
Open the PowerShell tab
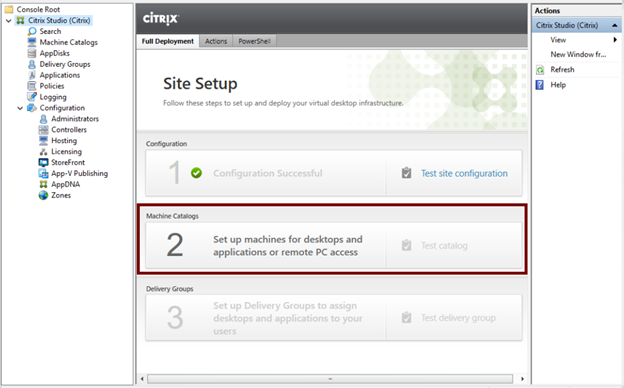[254, 41]
